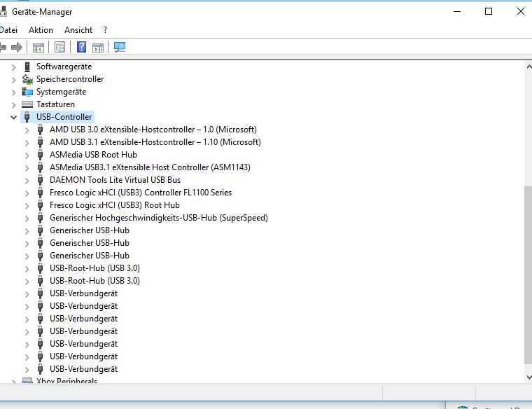
Task: Expand the AMD USB 3.0 Hostcontroller node
Action: 27,130
